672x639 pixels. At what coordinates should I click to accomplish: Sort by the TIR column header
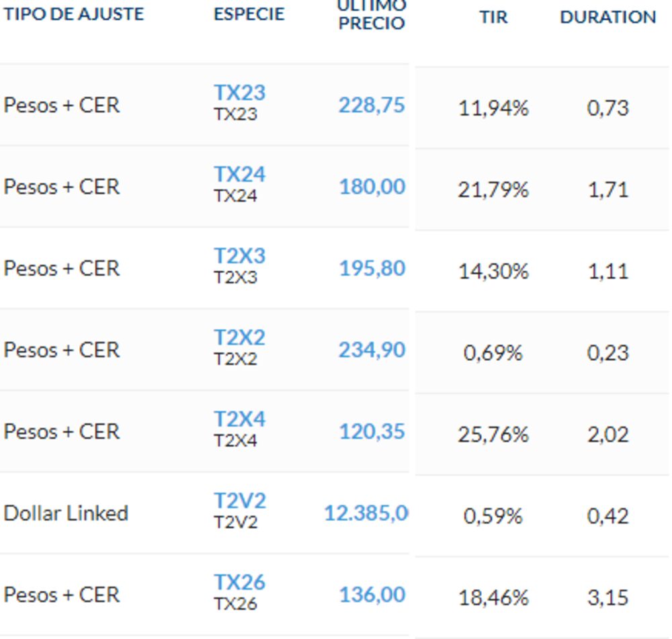click(x=493, y=17)
